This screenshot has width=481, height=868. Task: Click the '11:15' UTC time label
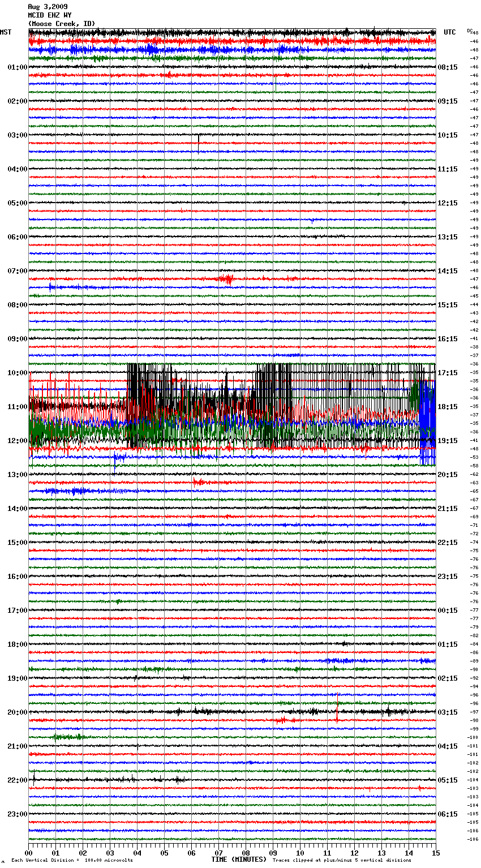[448, 169]
